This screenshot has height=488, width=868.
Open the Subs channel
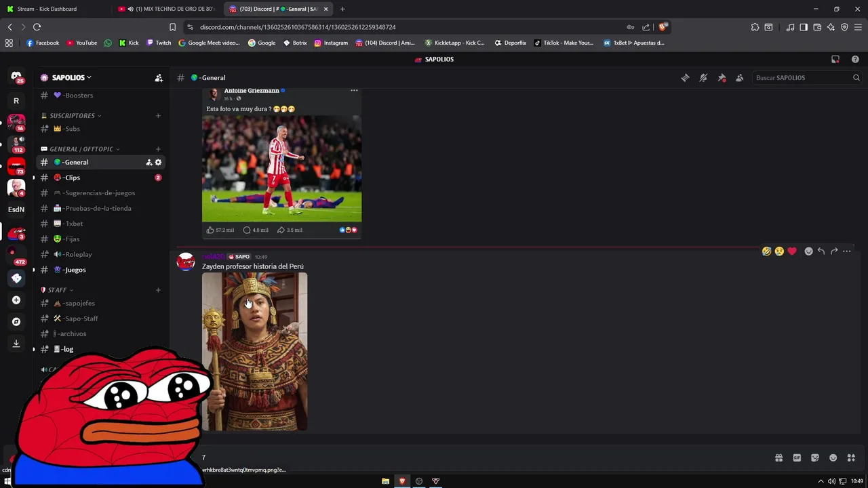point(100,129)
